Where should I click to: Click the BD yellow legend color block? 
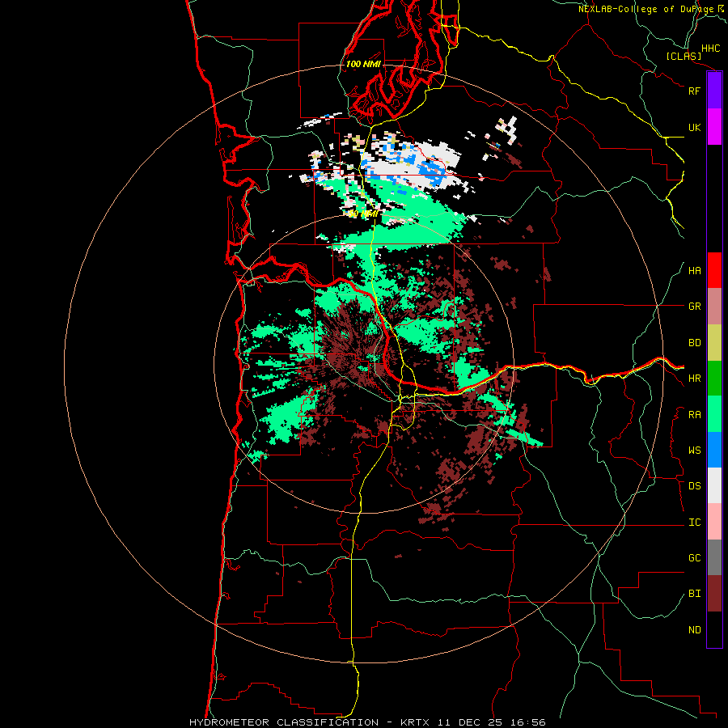[x=714, y=343]
